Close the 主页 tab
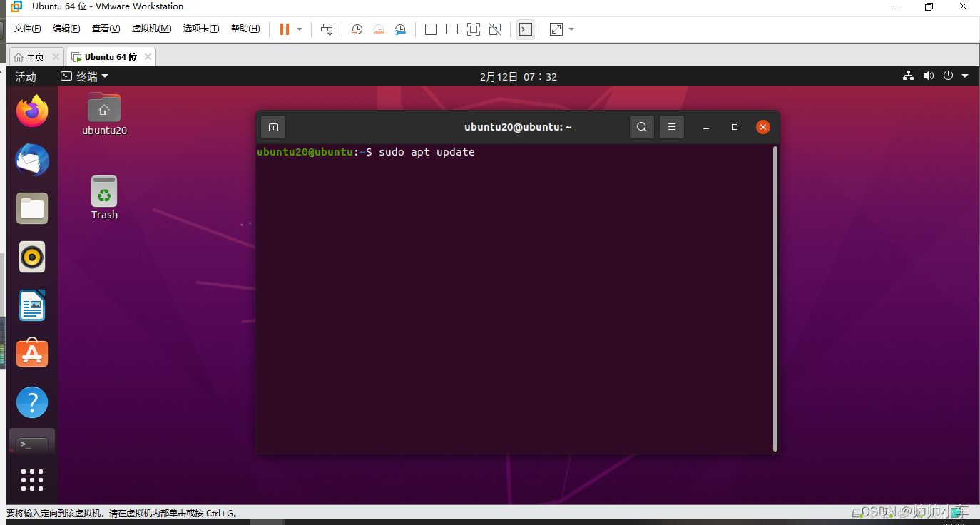Screen dimensions: 980x525 [56, 57]
